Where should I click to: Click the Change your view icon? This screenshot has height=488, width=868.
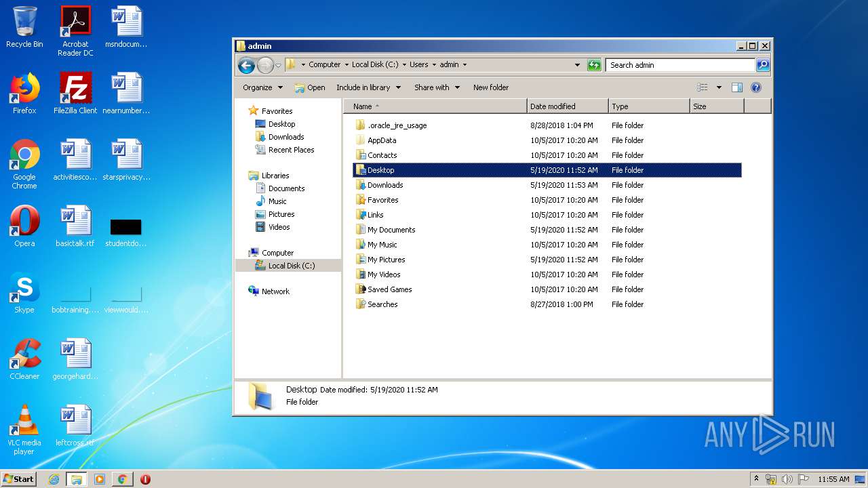[703, 87]
